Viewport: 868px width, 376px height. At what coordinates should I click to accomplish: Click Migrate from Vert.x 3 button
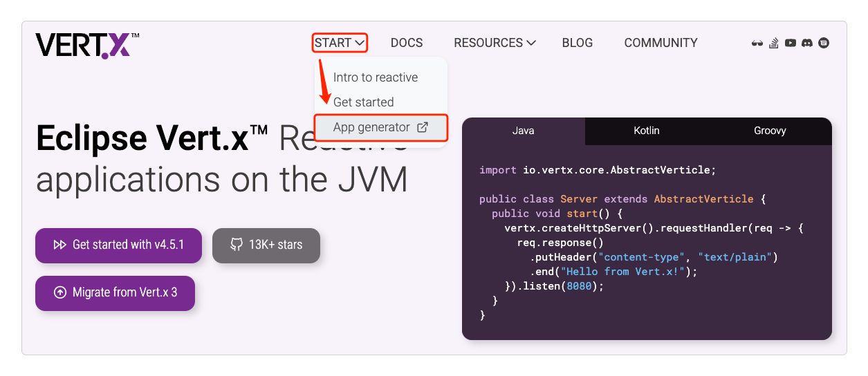pyautogui.click(x=115, y=292)
